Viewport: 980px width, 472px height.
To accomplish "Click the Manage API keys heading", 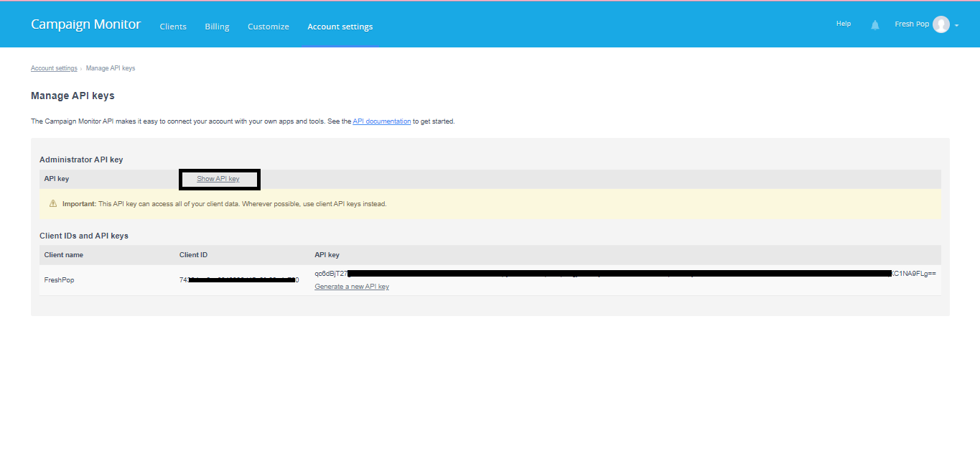I will (73, 96).
